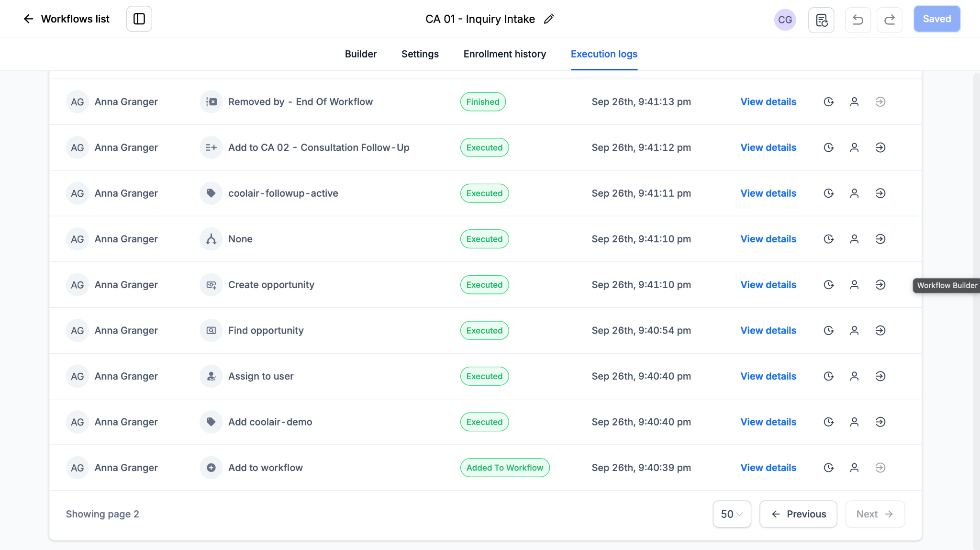The height and width of the screenshot is (550, 980).
Task: Click clock icon in Find opportunity row
Action: point(829,330)
